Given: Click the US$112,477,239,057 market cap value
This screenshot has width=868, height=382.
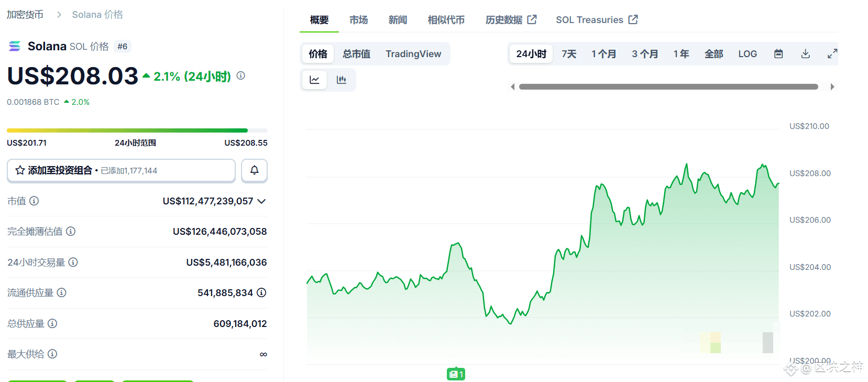Looking at the screenshot, I should click(x=208, y=201).
